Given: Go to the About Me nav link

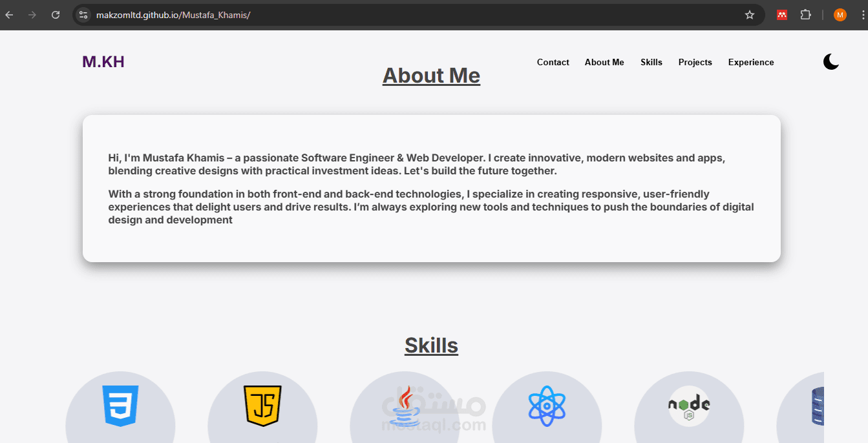Looking at the screenshot, I should point(604,63).
